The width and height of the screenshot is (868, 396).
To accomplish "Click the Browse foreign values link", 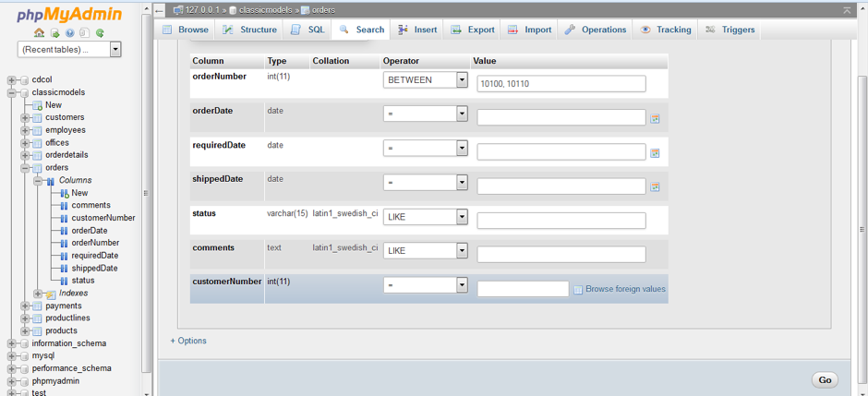I will point(624,289).
